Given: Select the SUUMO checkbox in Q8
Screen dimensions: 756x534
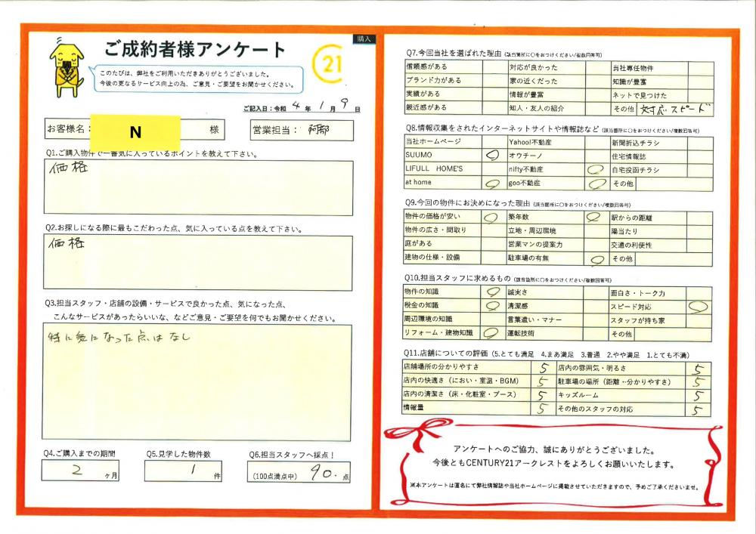Looking at the screenshot, I should point(494,156).
